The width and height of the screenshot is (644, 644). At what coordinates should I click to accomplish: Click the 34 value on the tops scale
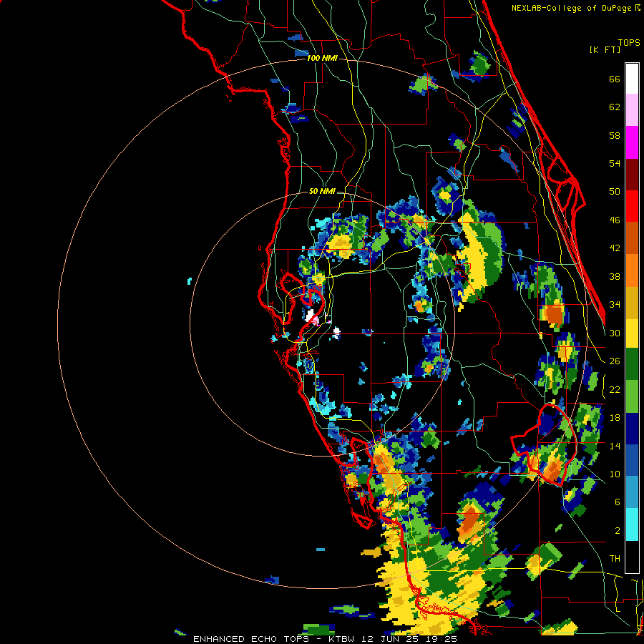tap(615, 304)
